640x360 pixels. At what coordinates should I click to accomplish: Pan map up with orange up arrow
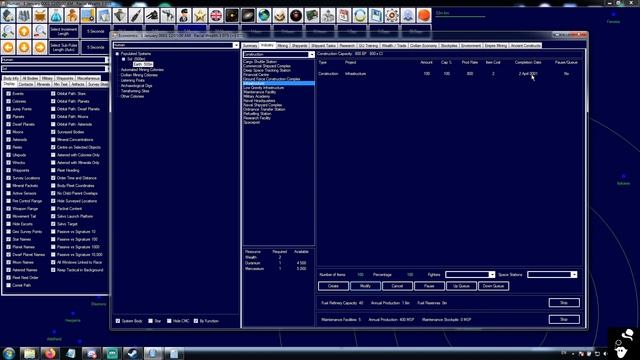click(24, 31)
